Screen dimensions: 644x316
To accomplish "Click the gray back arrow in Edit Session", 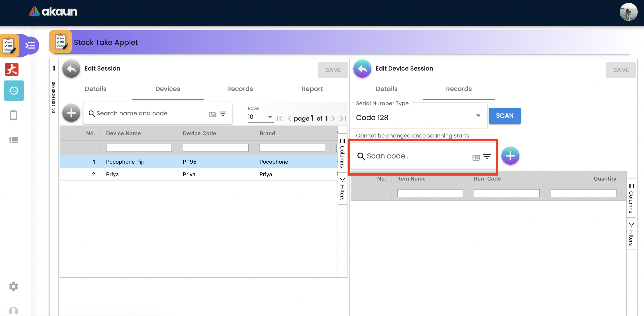I will pyautogui.click(x=71, y=69).
